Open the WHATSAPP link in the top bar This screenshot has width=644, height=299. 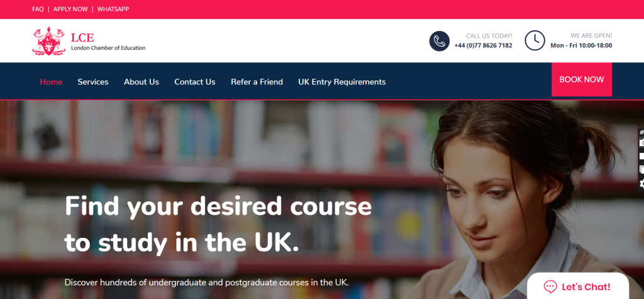tap(113, 9)
